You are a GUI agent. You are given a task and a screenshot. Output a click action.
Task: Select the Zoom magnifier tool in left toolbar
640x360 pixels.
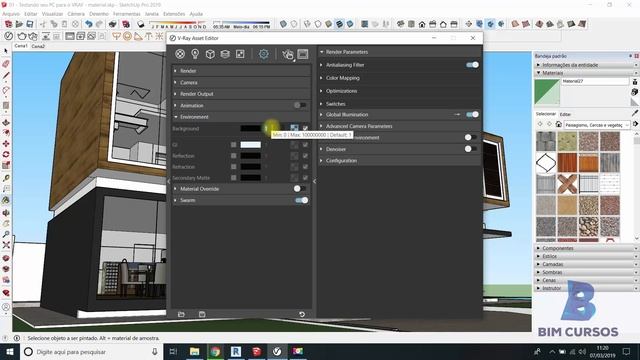point(6,235)
